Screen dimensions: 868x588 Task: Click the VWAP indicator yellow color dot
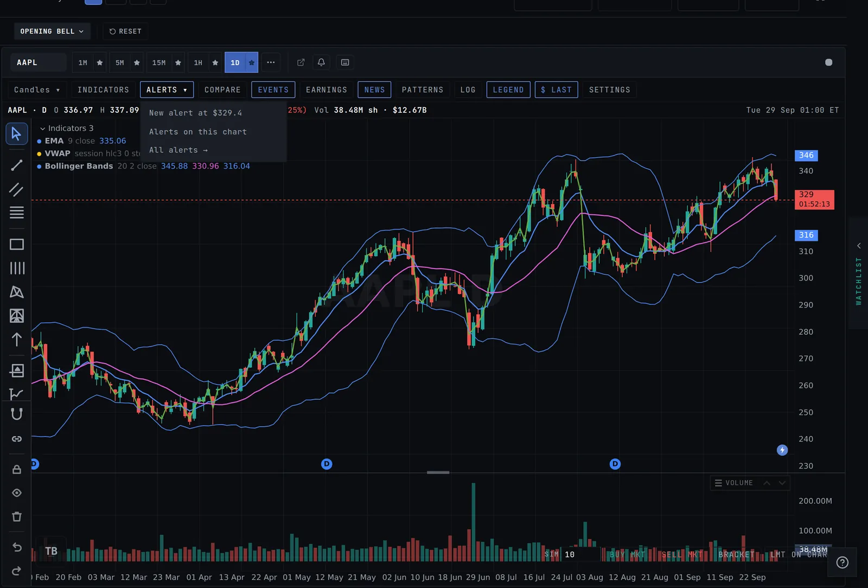pyautogui.click(x=39, y=154)
